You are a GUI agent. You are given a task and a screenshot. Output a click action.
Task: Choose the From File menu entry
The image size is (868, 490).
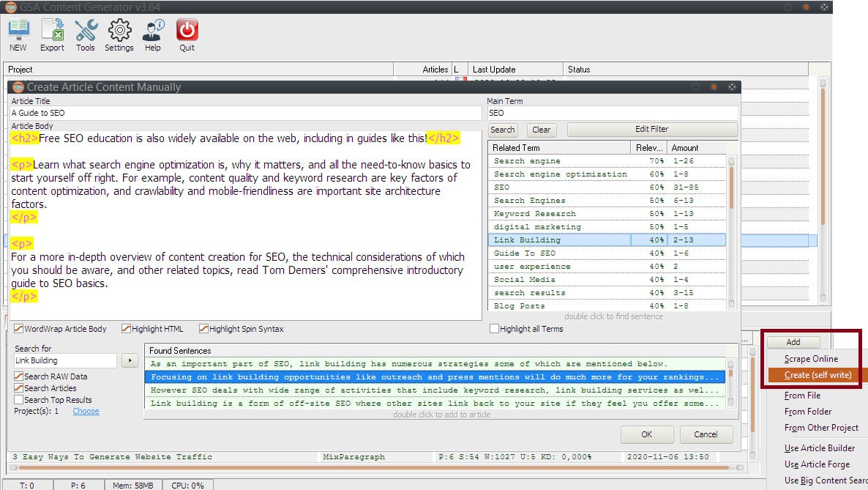pos(802,396)
